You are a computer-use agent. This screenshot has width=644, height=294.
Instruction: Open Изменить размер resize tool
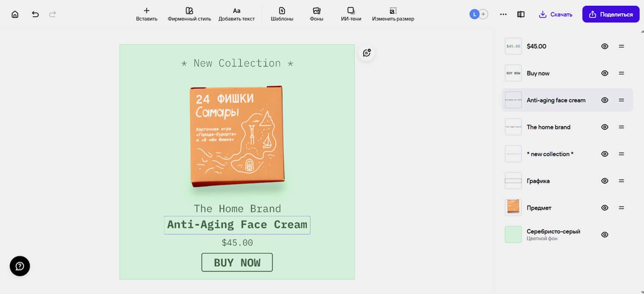click(393, 14)
